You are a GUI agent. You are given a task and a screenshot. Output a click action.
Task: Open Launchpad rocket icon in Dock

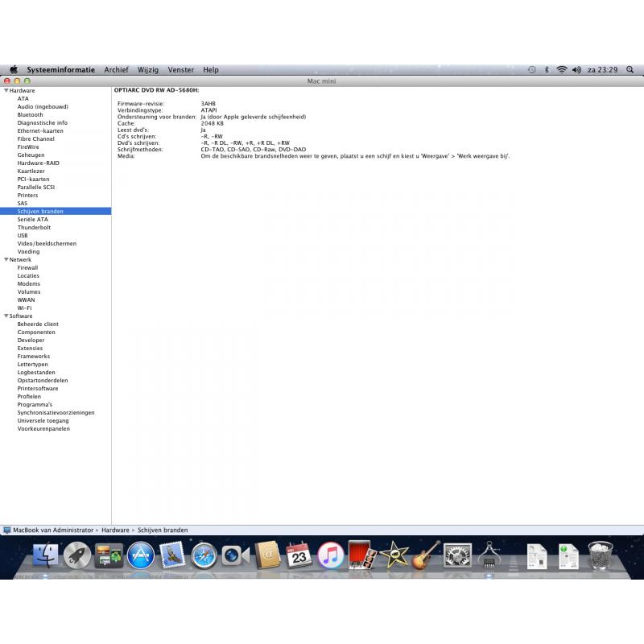coord(76,555)
